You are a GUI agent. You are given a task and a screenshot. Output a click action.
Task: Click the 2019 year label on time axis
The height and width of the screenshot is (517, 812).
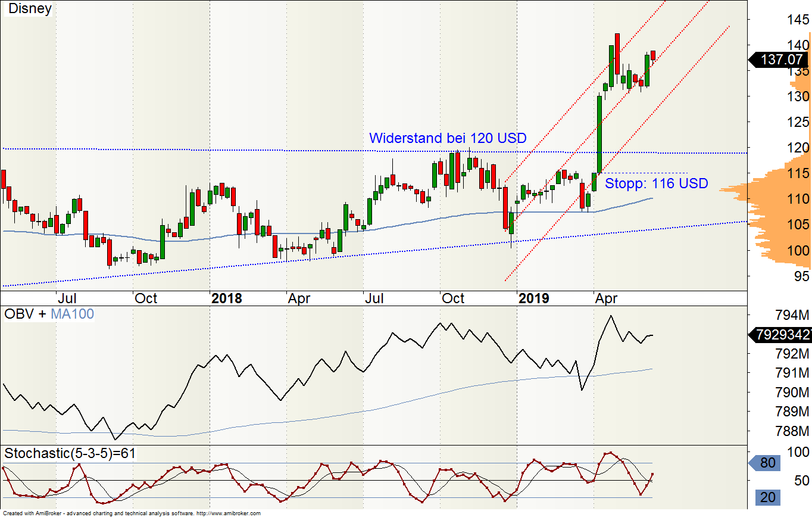coord(533,298)
